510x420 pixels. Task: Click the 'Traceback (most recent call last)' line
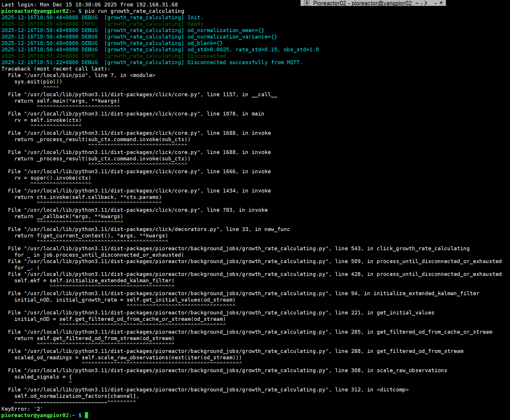[x=56, y=69]
